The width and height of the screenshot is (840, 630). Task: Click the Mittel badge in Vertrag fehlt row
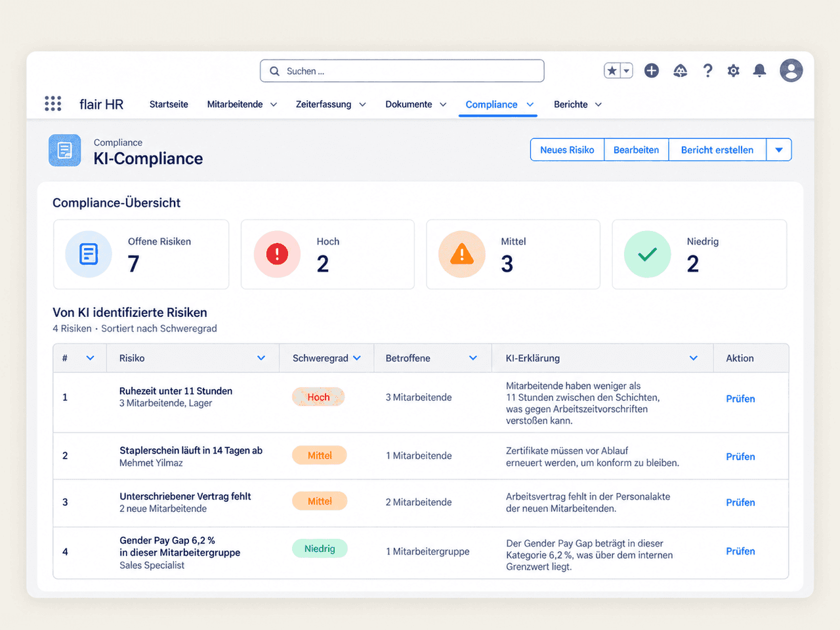tap(320, 501)
